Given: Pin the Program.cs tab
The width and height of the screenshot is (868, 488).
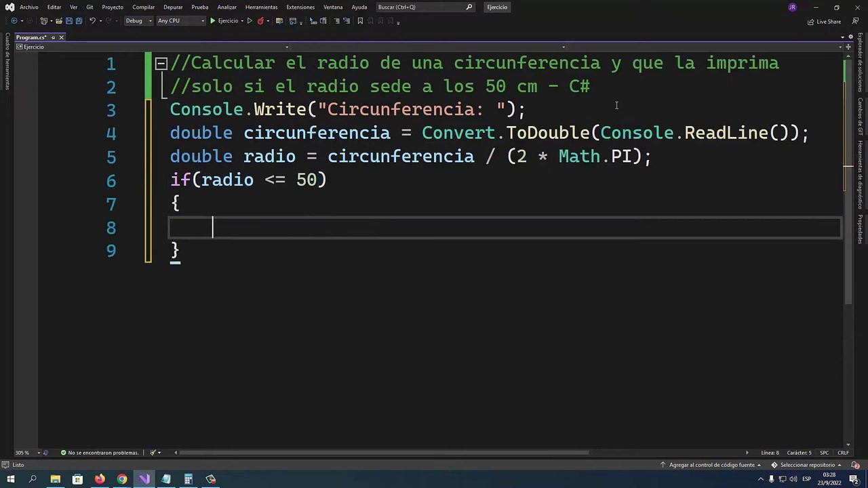Looking at the screenshot, I should [x=54, y=37].
